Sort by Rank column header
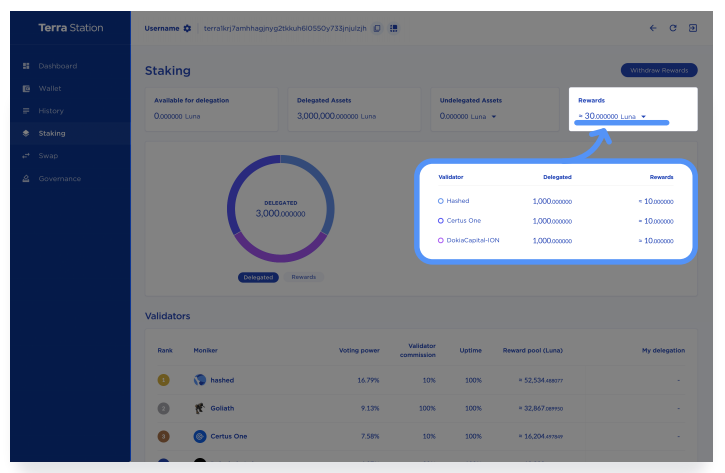 pyautogui.click(x=165, y=350)
